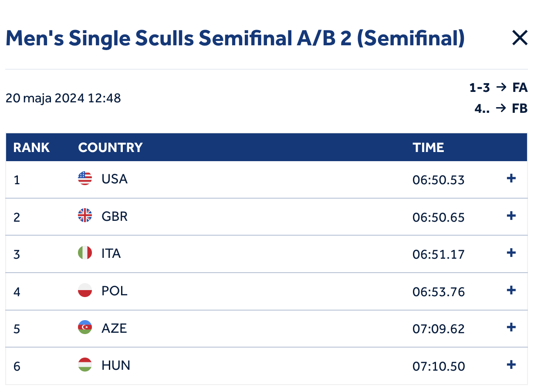The image size is (534, 392).
Task: Click the Poland flag icon
Action: pyautogui.click(x=85, y=291)
